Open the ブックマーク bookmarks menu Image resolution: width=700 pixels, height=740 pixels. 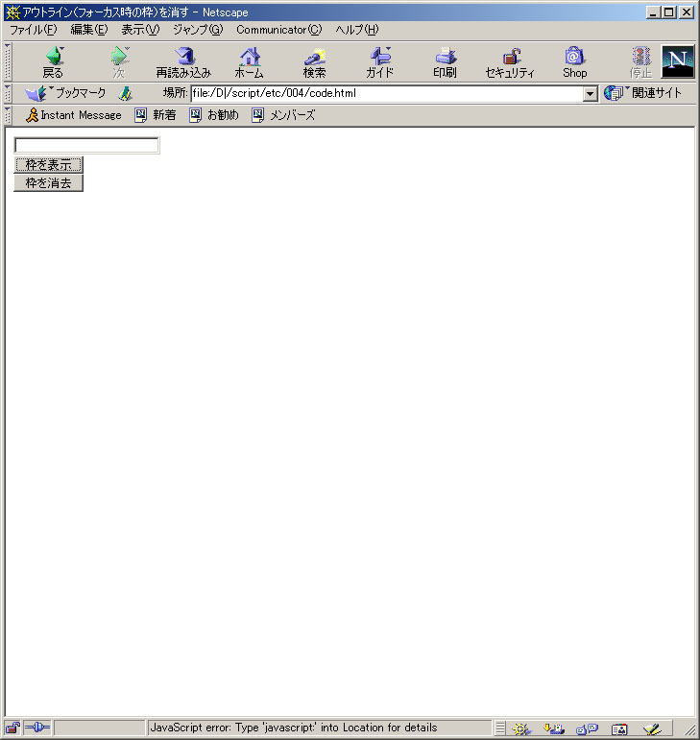(x=65, y=93)
